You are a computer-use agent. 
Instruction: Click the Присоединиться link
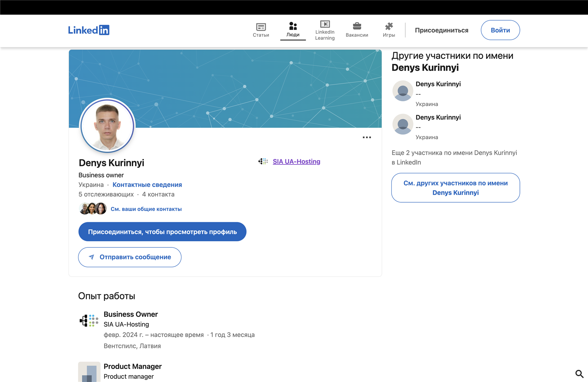coord(441,30)
